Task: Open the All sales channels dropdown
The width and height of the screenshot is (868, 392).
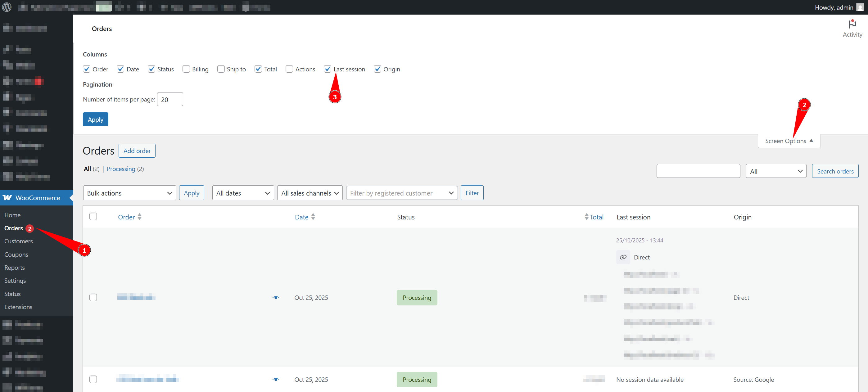Action: click(309, 193)
